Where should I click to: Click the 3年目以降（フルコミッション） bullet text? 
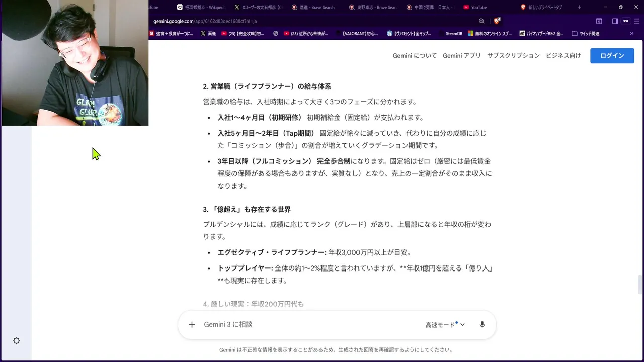pos(355,173)
